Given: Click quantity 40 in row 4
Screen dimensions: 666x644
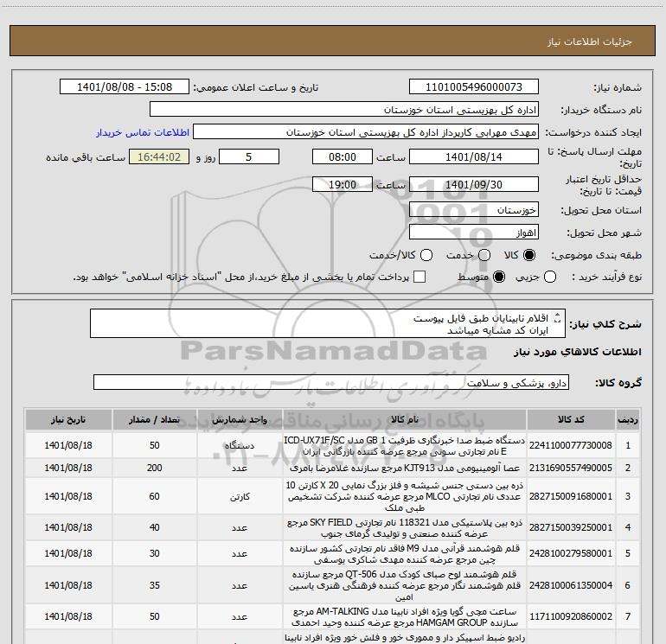Looking at the screenshot, I should click(x=154, y=527).
